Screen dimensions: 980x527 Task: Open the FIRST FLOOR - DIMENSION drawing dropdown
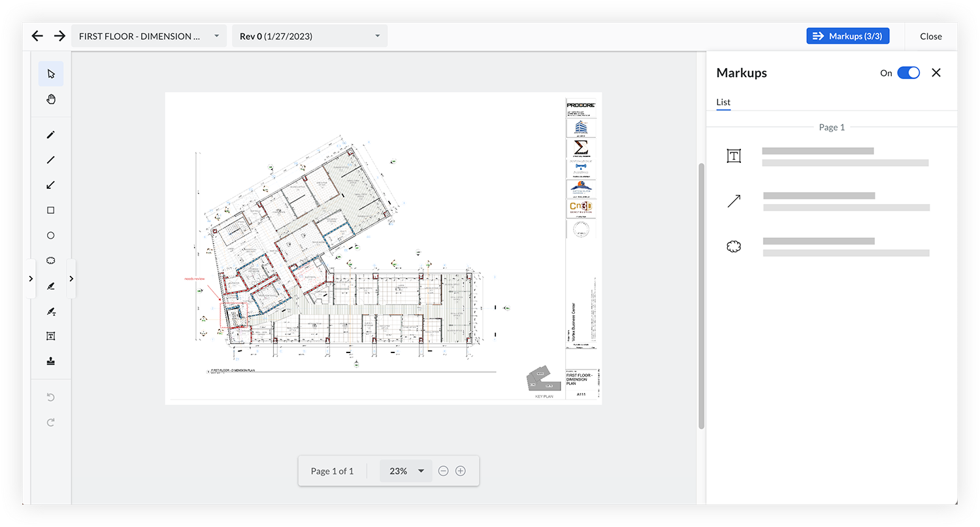tap(149, 36)
